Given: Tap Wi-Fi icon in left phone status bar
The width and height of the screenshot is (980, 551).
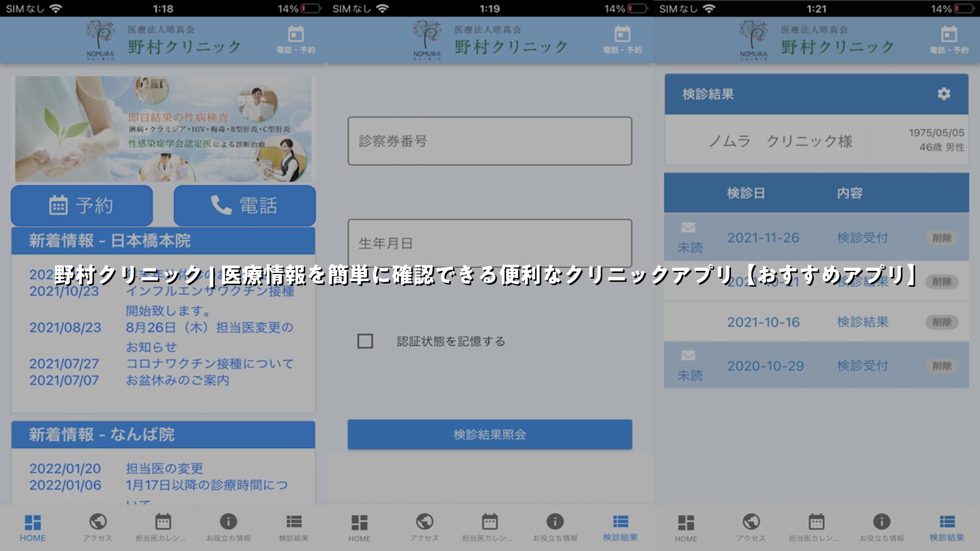Looking at the screenshot, I should [56, 9].
